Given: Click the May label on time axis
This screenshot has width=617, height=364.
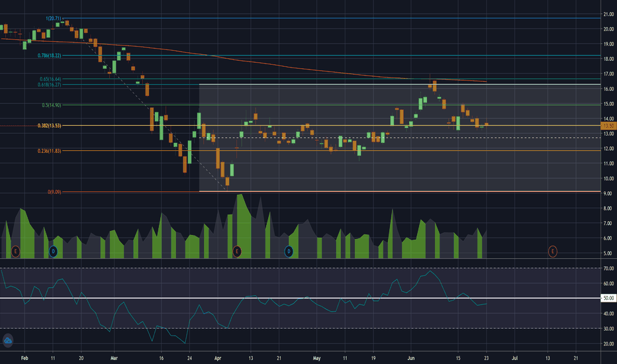Looking at the screenshot, I should point(316,358).
